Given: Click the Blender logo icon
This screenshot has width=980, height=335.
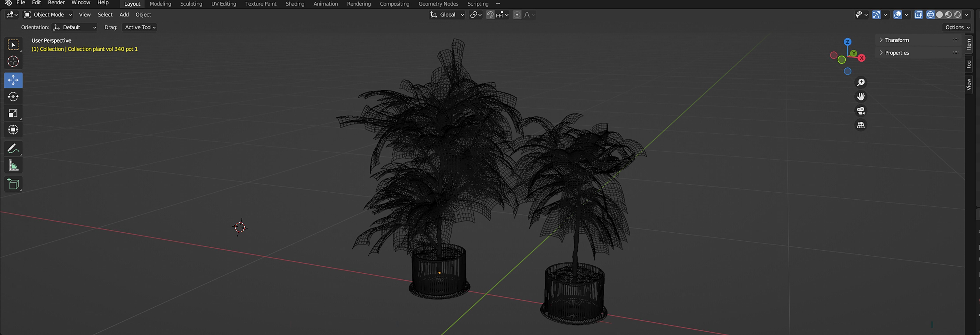Looking at the screenshot, I should point(8,3).
